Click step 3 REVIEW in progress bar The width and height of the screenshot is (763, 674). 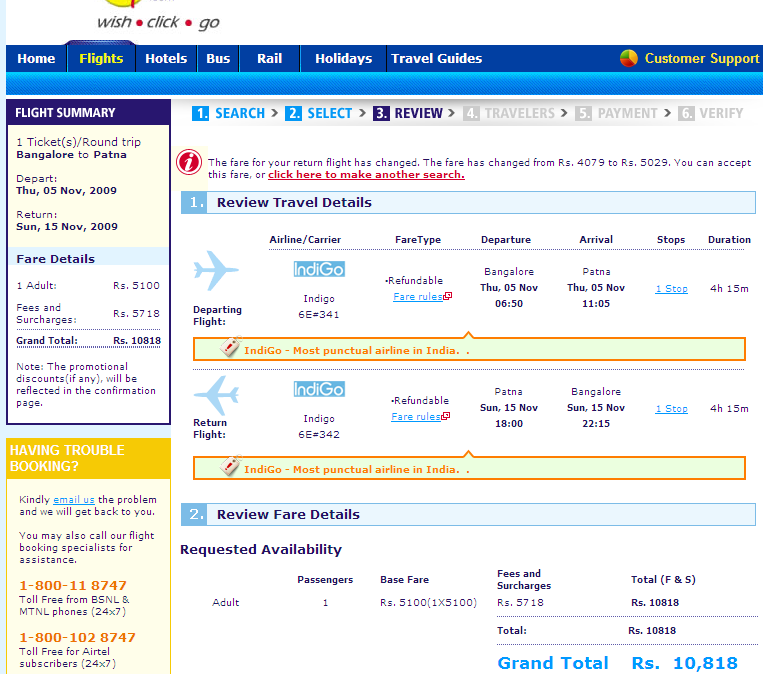[408, 113]
